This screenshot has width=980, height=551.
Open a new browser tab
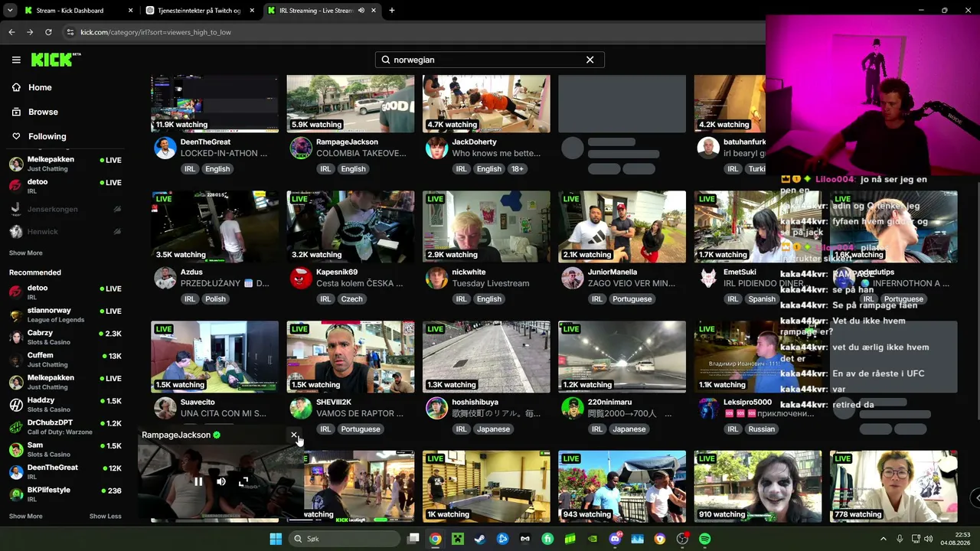click(x=392, y=11)
